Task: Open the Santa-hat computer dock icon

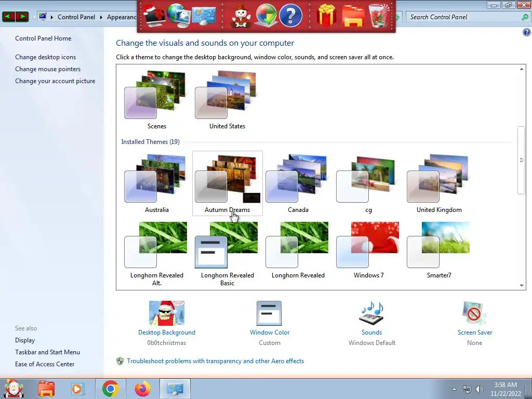Action: (x=154, y=15)
